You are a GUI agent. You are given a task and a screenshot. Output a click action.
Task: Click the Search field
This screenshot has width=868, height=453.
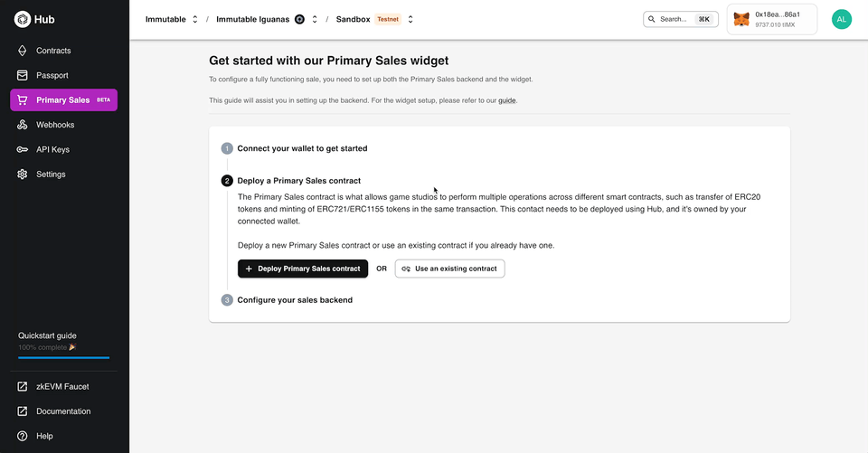[680, 19]
